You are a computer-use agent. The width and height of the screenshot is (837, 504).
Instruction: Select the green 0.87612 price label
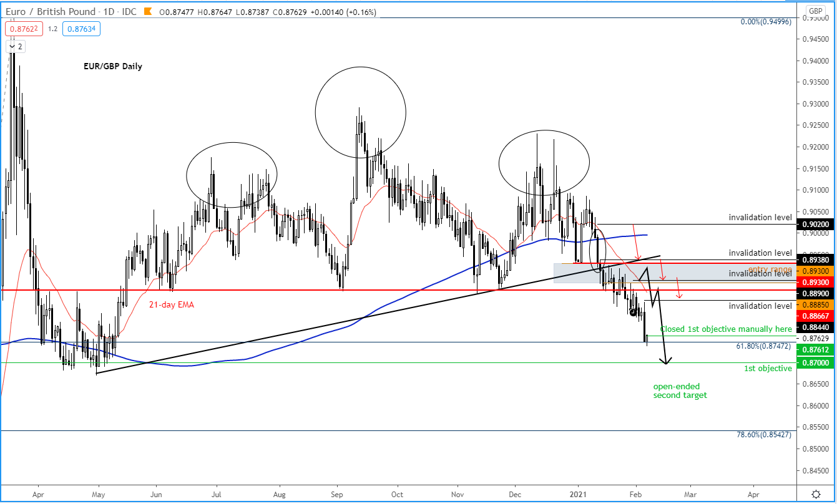815,350
